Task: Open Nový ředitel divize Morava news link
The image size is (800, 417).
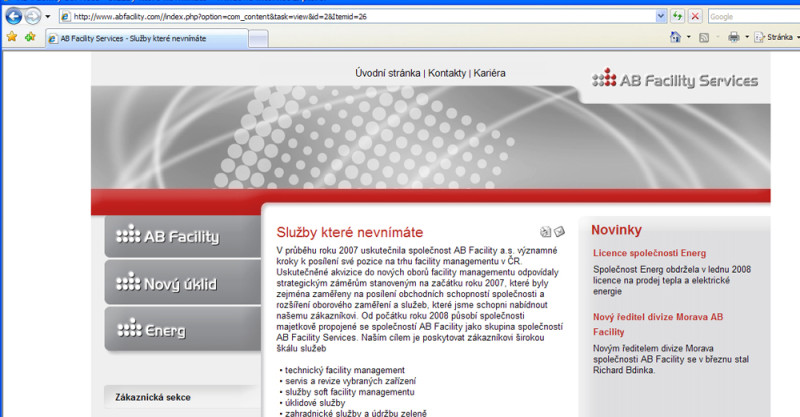Action: click(658, 324)
